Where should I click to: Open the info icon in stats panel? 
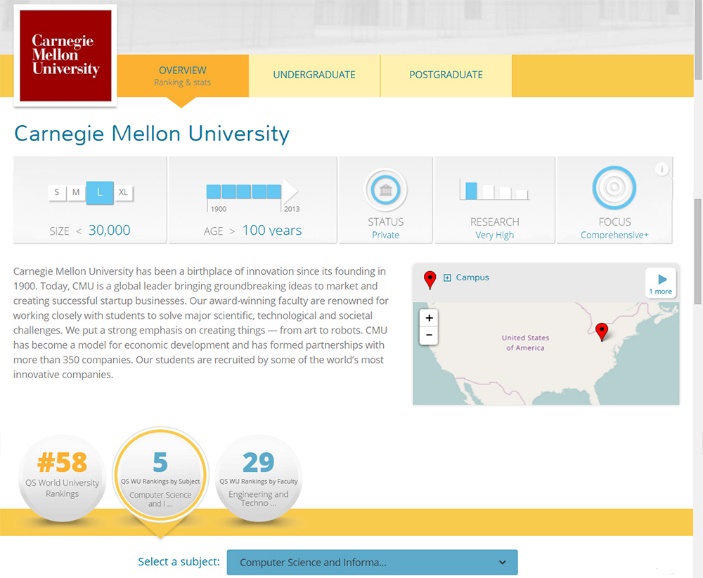[x=662, y=169]
